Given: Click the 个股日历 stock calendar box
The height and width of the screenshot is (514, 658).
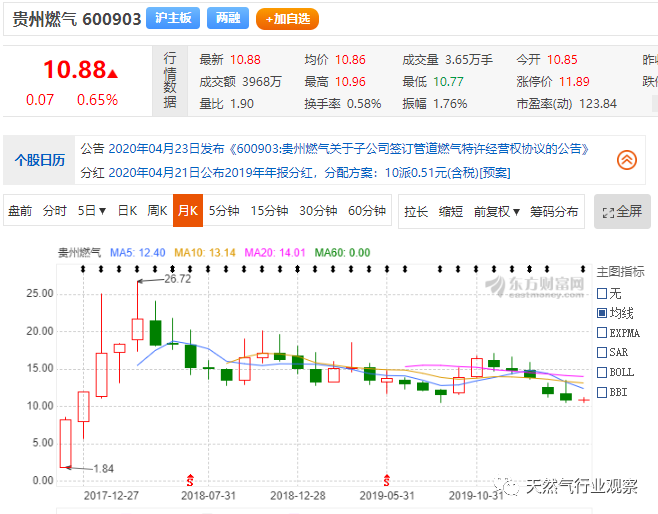Looking at the screenshot, I should tap(39, 160).
